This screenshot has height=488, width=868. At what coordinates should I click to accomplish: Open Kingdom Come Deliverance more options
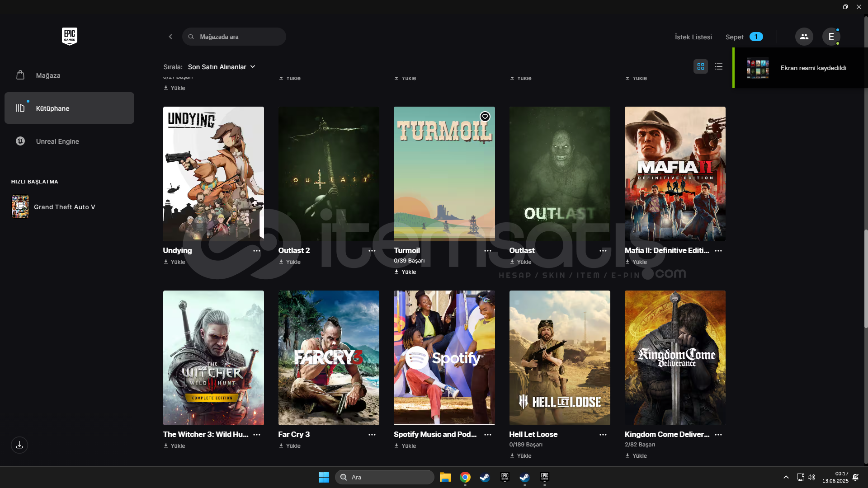tap(718, 435)
